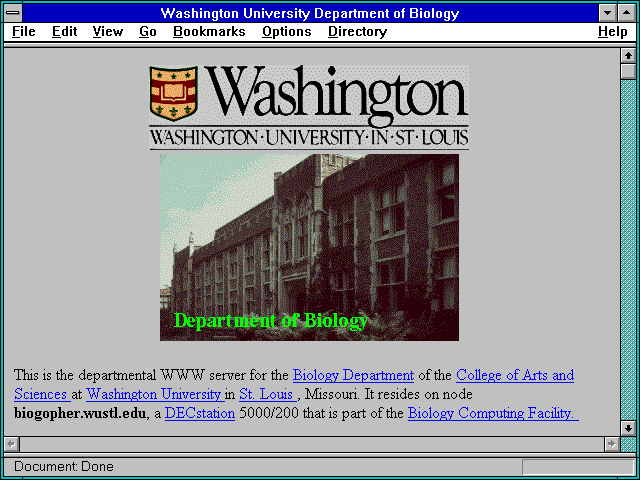This screenshot has width=640, height=480.
Task: Follow the DECstation link
Action: tap(200, 413)
